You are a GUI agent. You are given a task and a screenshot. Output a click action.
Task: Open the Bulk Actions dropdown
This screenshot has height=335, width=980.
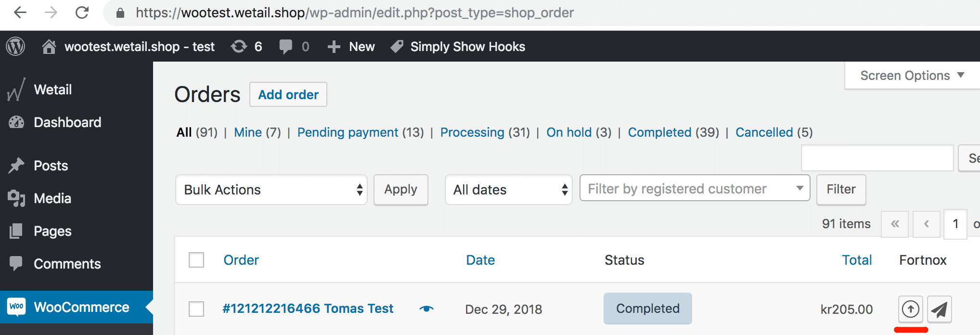pos(271,190)
